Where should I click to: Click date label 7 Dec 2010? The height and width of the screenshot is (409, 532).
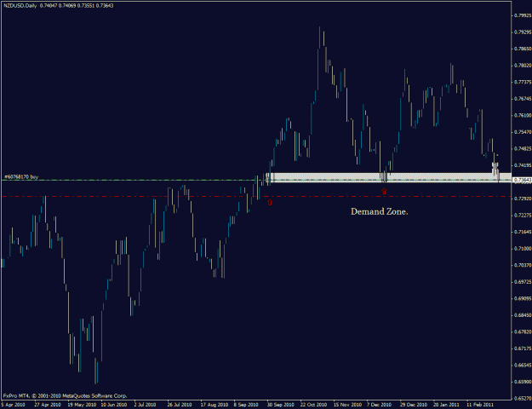[379, 405]
